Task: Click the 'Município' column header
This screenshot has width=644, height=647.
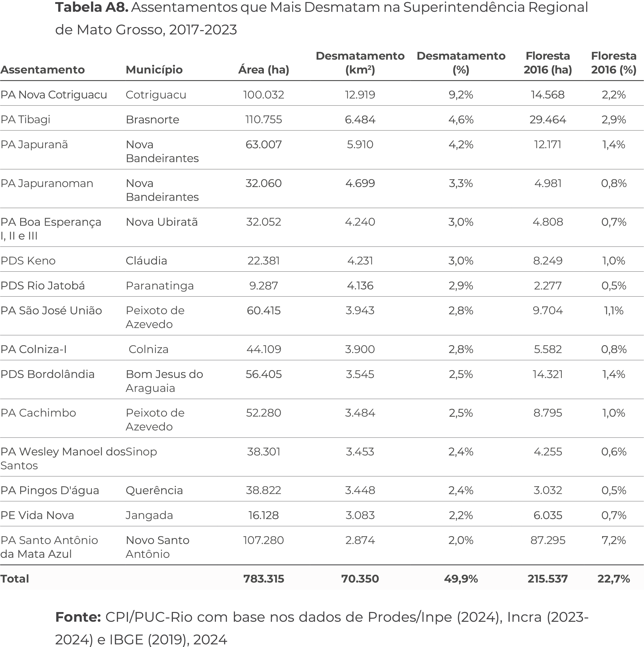Action: pos(154,70)
